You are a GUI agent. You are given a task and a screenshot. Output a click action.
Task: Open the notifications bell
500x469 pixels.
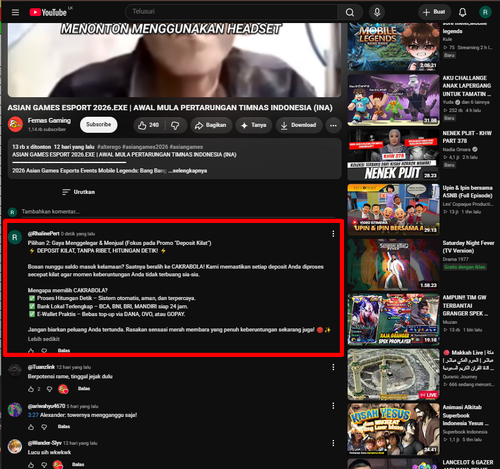pyautogui.click(x=462, y=12)
